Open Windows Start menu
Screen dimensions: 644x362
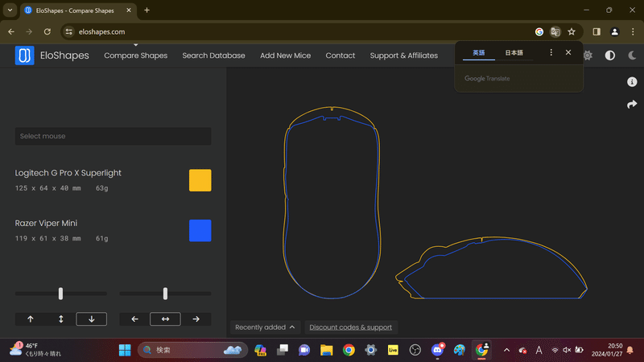click(125, 350)
